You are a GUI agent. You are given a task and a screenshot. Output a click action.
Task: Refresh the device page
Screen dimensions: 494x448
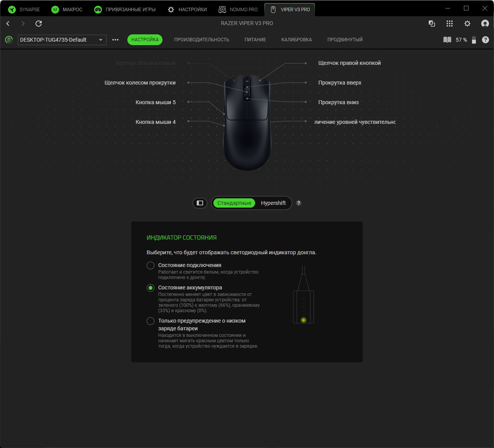click(39, 24)
